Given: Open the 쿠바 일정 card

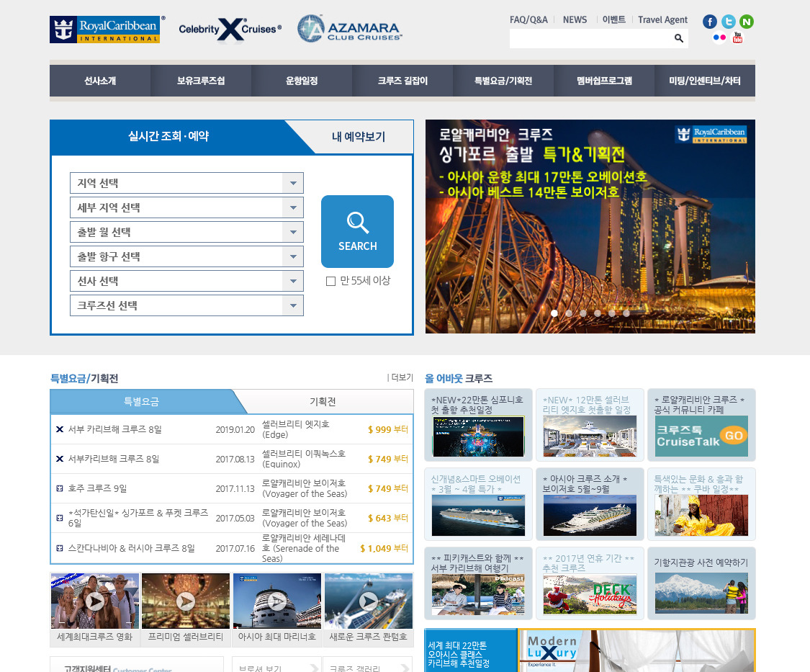Looking at the screenshot, I should point(701,504).
